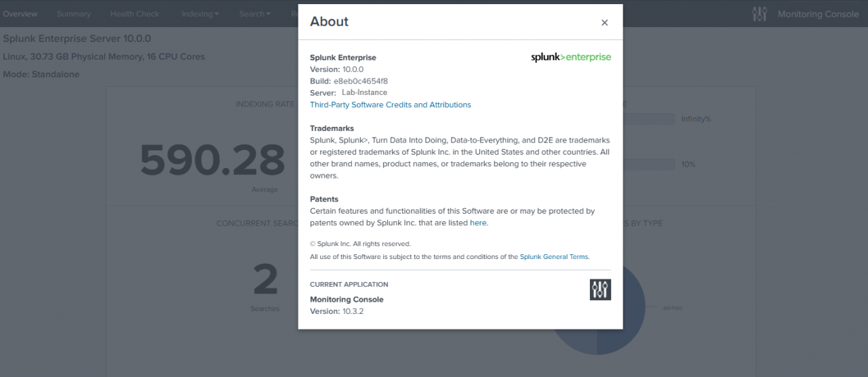The height and width of the screenshot is (377, 868).
Task: Close the About dialog with the X
Action: [x=604, y=22]
